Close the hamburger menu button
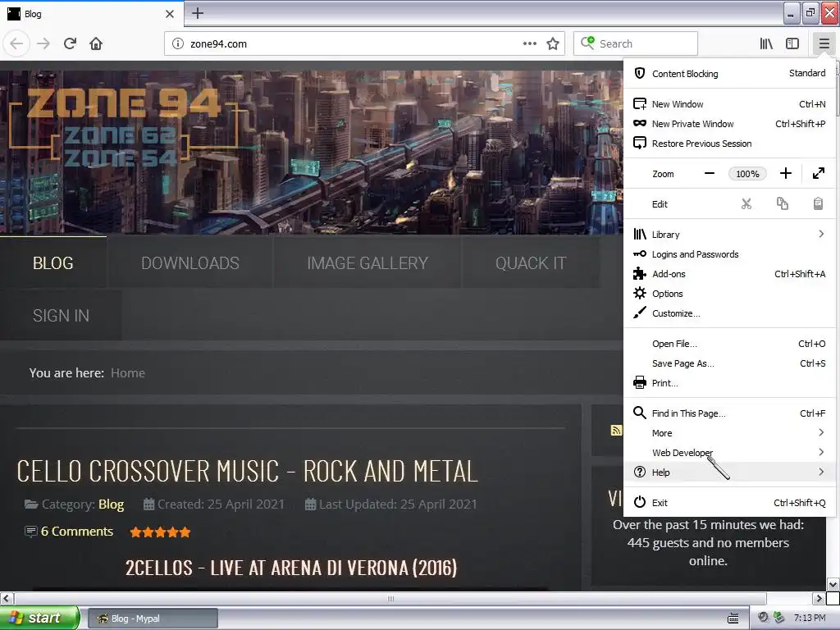The image size is (840, 630). 824,44
